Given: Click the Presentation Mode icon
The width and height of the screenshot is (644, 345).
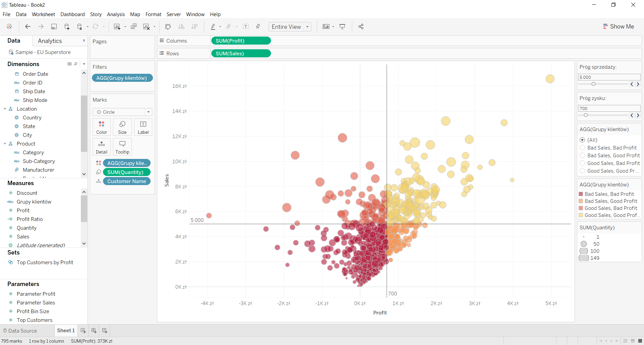Looking at the screenshot, I should pyautogui.click(x=342, y=27).
